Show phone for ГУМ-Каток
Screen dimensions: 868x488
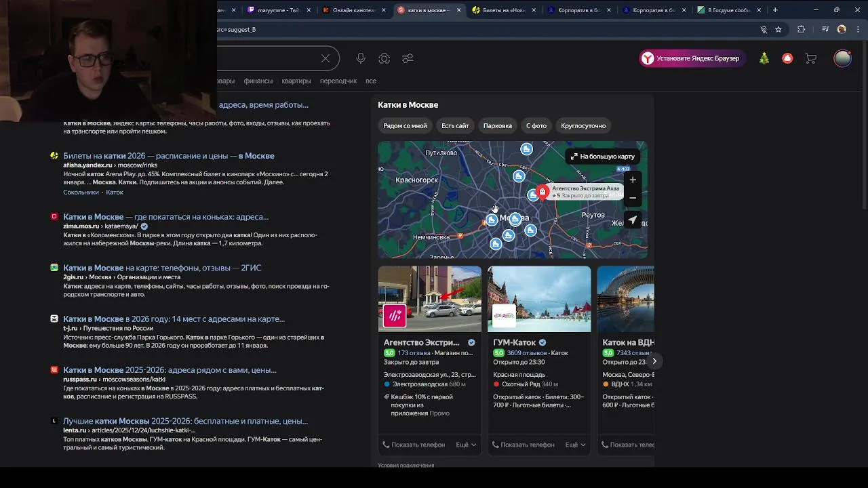click(x=523, y=445)
